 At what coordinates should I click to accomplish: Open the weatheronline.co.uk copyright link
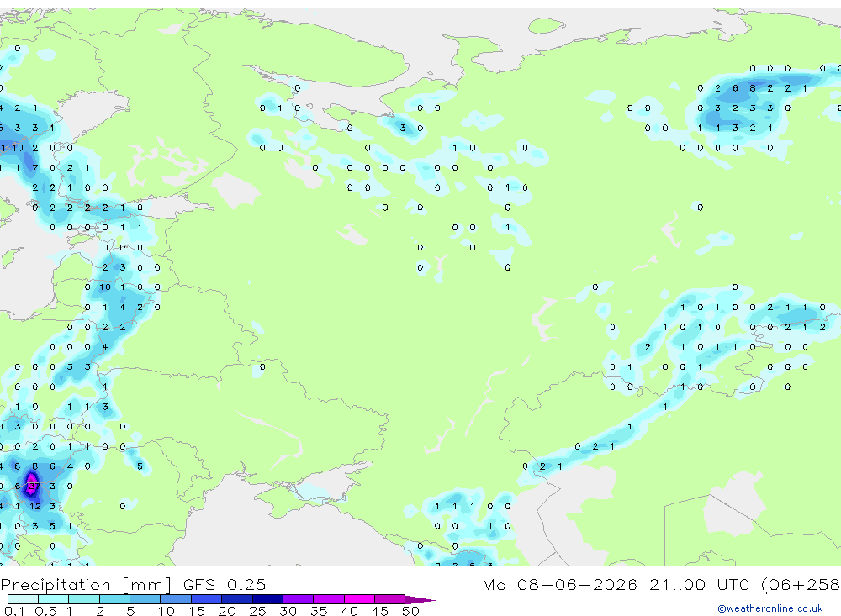click(770, 608)
